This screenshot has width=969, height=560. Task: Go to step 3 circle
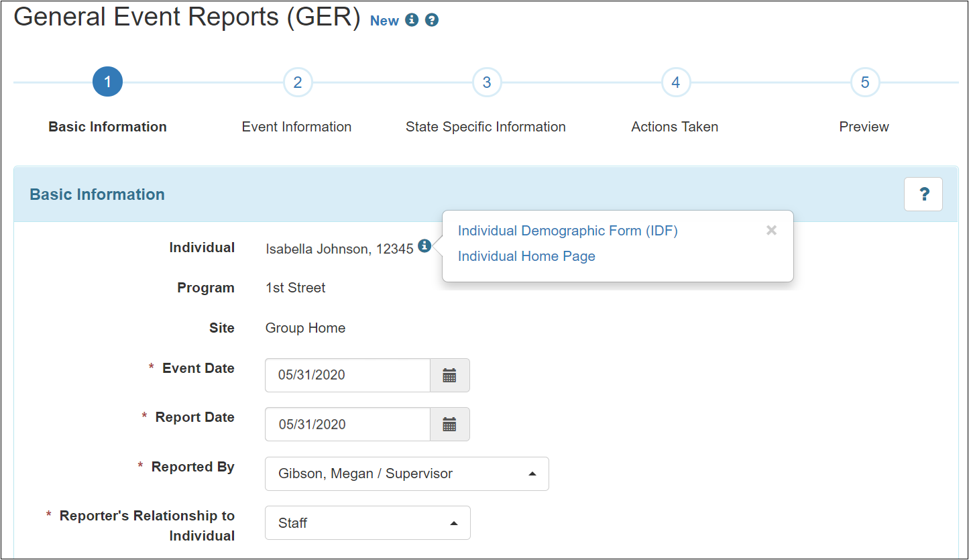pyautogui.click(x=487, y=82)
